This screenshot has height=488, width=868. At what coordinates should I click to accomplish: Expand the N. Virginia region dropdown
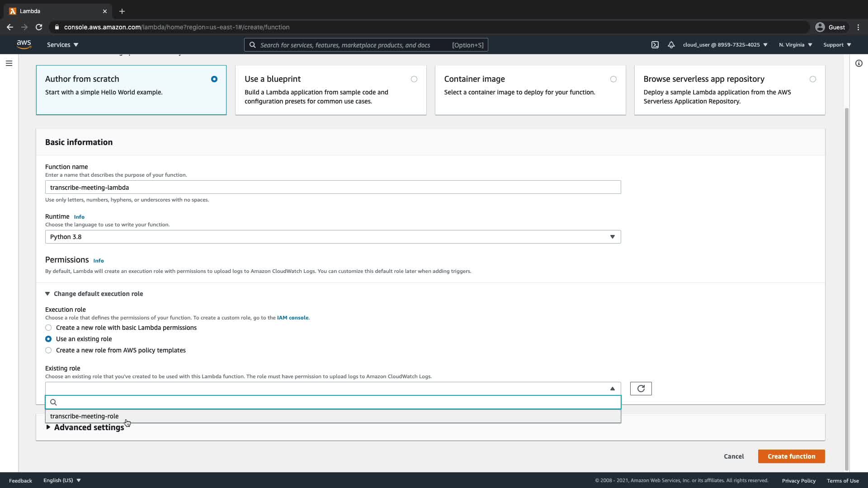coord(795,45)
